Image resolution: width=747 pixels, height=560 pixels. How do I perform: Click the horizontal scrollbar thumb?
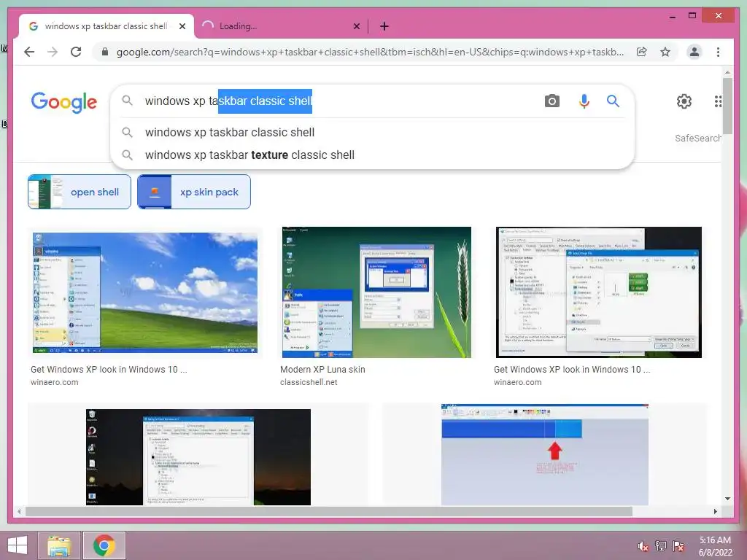(x=329, y=511)
